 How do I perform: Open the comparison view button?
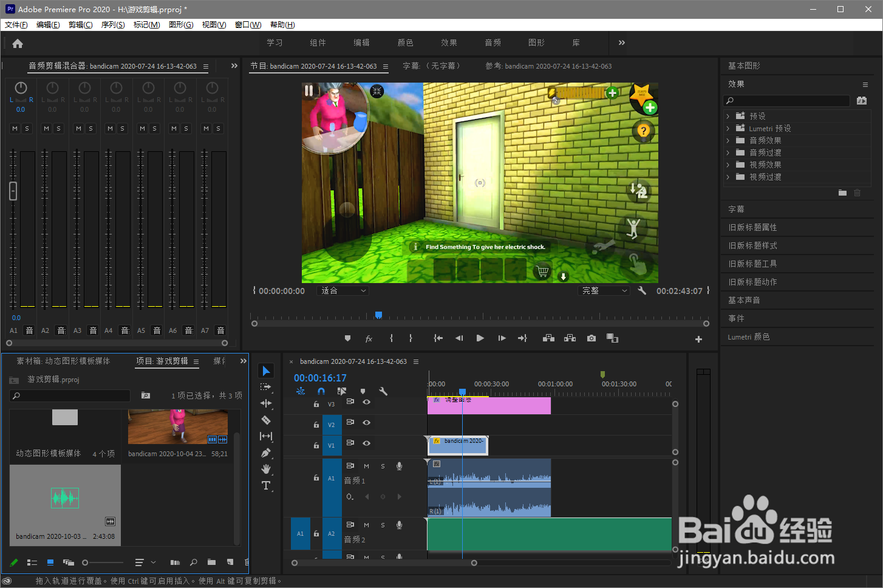(x=612, y=338)
